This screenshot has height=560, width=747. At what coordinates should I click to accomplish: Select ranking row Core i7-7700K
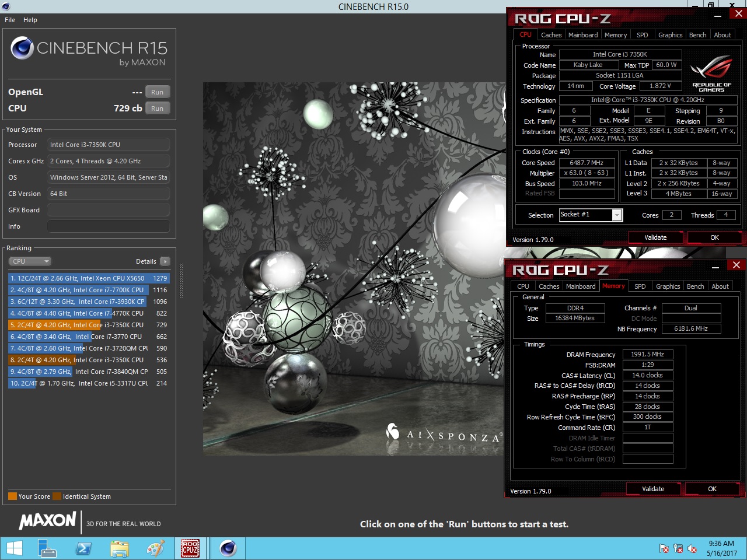[89, 290]
